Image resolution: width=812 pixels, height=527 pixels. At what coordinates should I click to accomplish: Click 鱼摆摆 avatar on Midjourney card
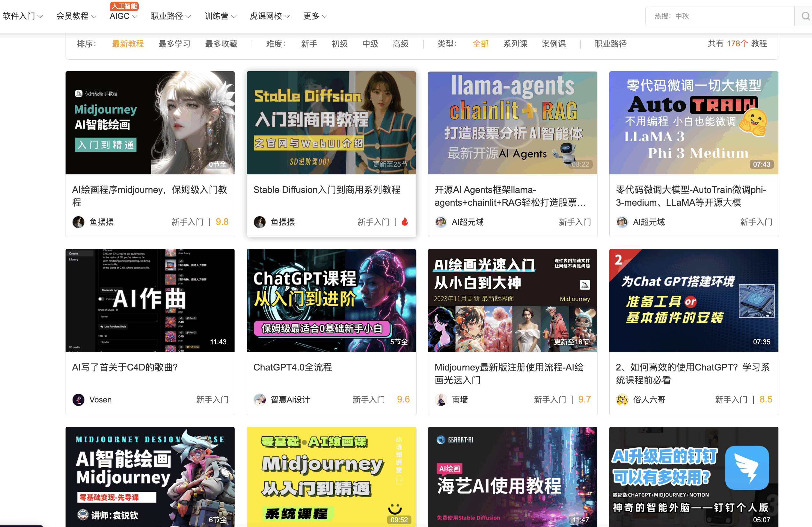(x=78, y=222)
